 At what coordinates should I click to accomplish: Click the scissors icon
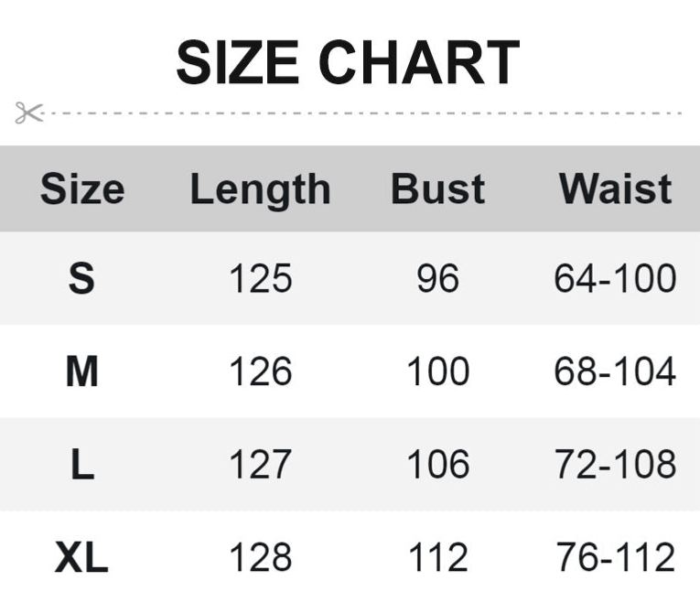28,113
